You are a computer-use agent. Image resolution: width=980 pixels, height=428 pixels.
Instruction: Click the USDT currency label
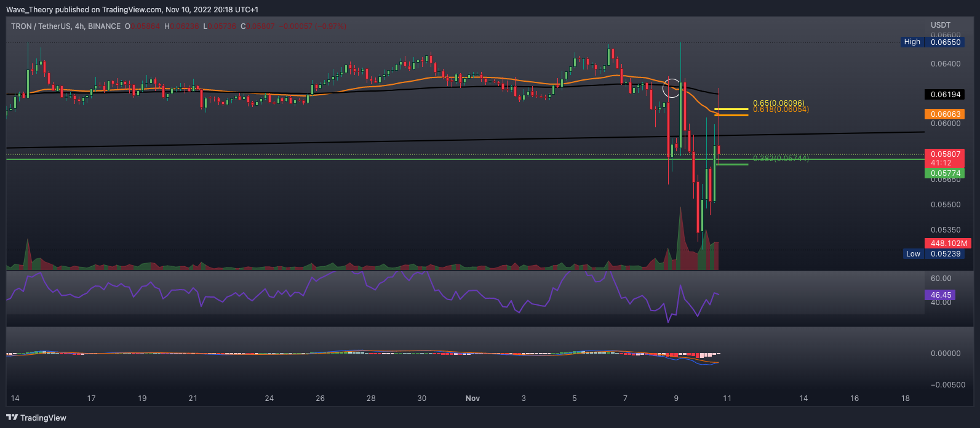click(x=941, y=25)
